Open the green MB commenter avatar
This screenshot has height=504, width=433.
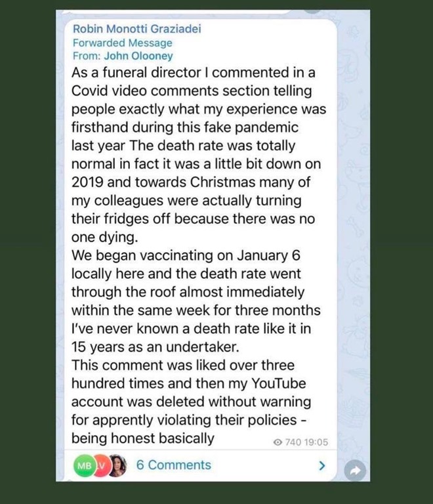coord(85,465)
